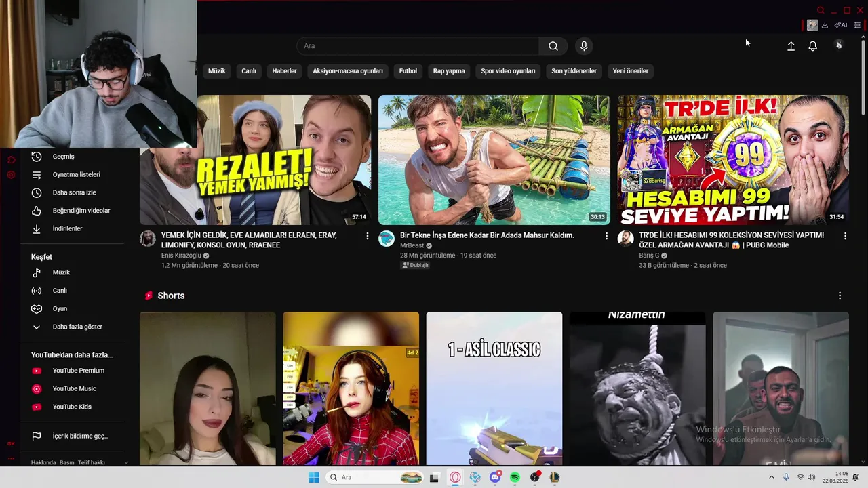Select the Yeni öneriler chip
The image size is (868, 488).
coord(631,71)
